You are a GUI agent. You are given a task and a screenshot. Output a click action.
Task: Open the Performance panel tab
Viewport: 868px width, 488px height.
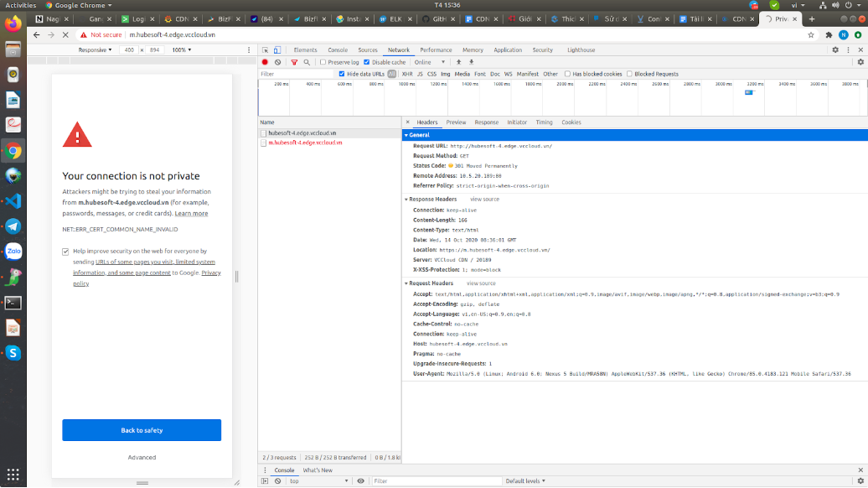436,49
